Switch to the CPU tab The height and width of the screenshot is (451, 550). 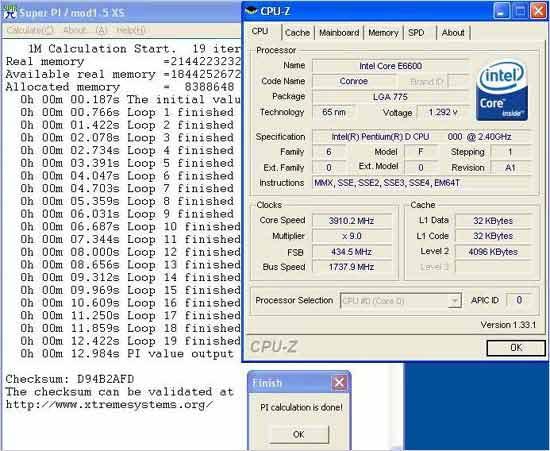coord(260,32)
